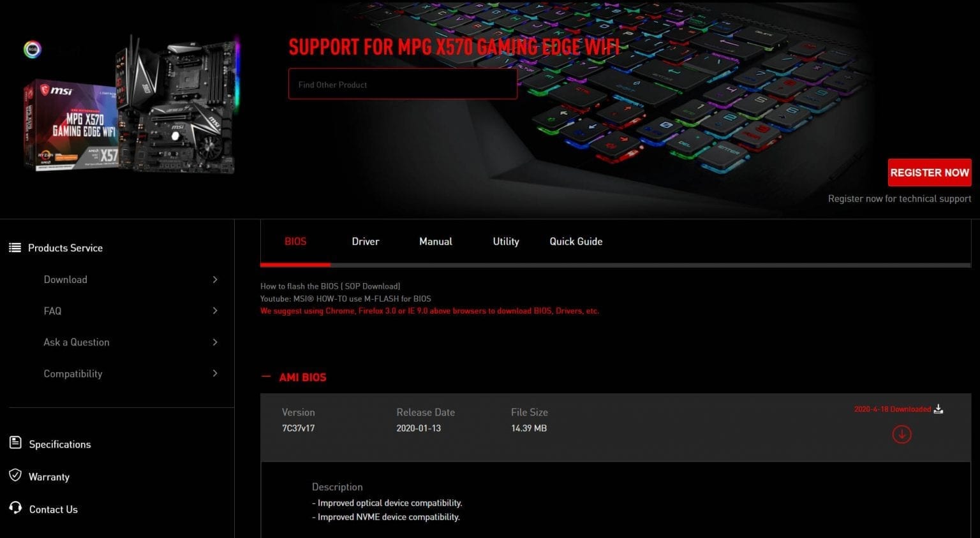The width and height of the screenshot is (980, 538).
Task: Open the Download sidebar link
Action: click(x=65, y=279)
